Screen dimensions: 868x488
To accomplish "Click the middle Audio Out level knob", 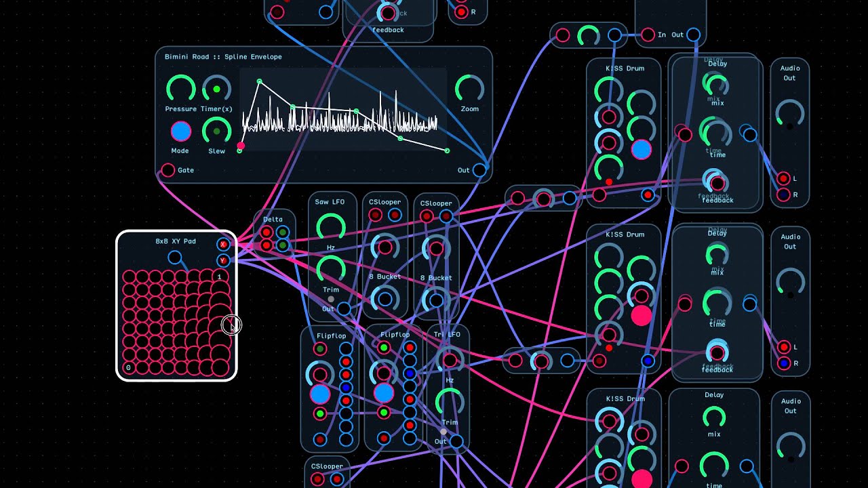I will 789,283.
